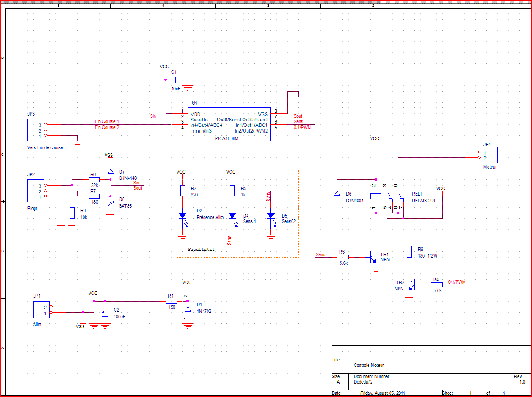Click 'Controle Moteur' in the title block
This screenshot has width=532, height=397.
(x=369, y=366)
